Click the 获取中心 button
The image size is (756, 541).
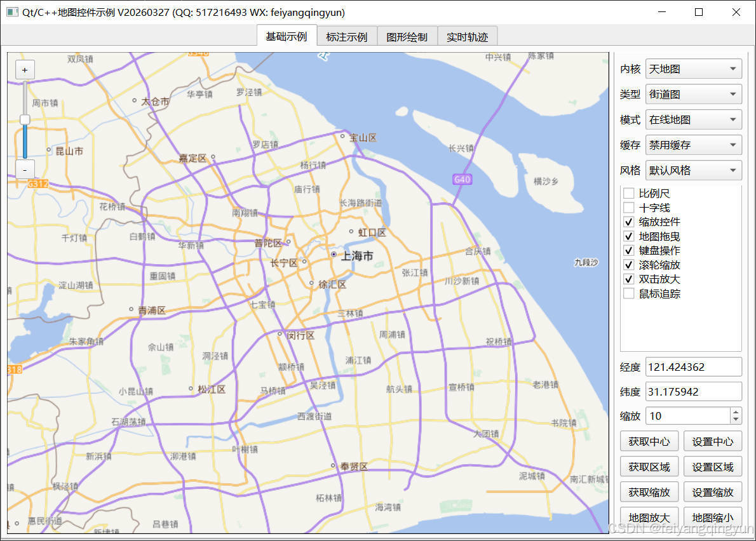[x=649, y=441]
